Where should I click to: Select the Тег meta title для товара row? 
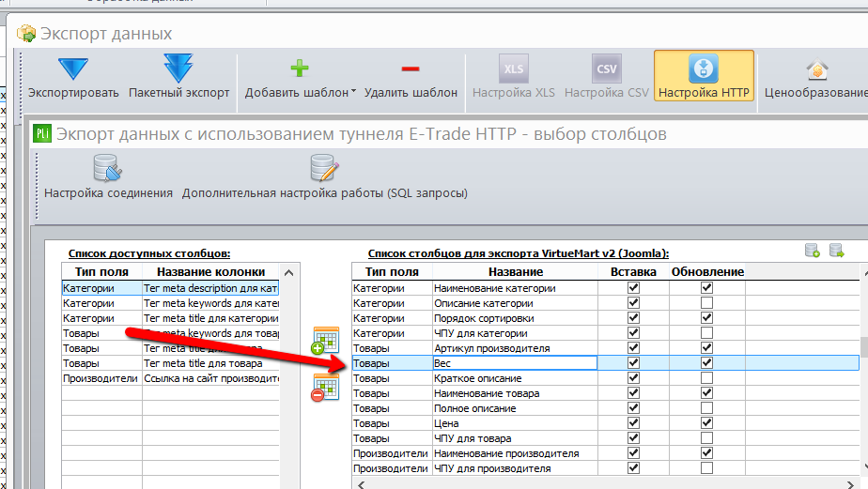coord(171,363)
